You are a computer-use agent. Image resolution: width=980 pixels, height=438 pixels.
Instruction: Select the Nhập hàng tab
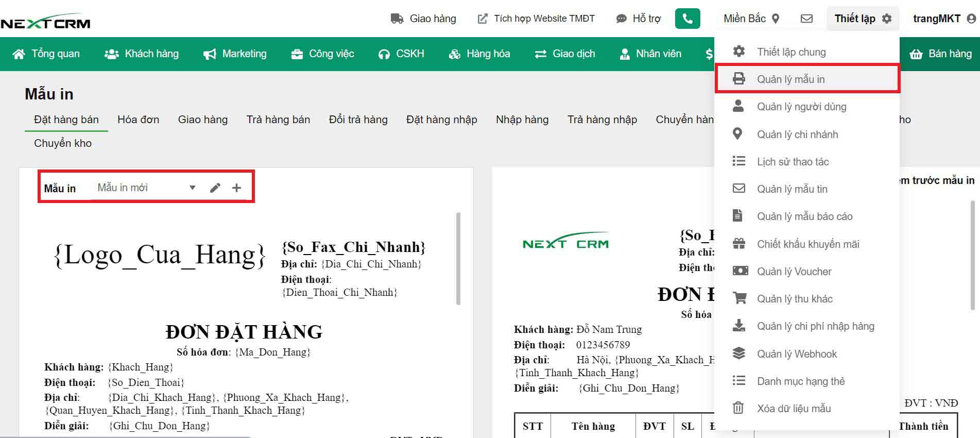pyautogui.click(x=522, y=120)
